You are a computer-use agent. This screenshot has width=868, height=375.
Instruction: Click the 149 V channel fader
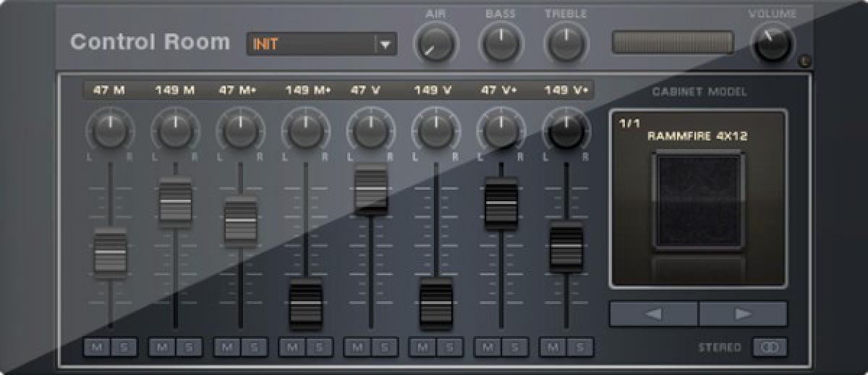click(436, 303)
